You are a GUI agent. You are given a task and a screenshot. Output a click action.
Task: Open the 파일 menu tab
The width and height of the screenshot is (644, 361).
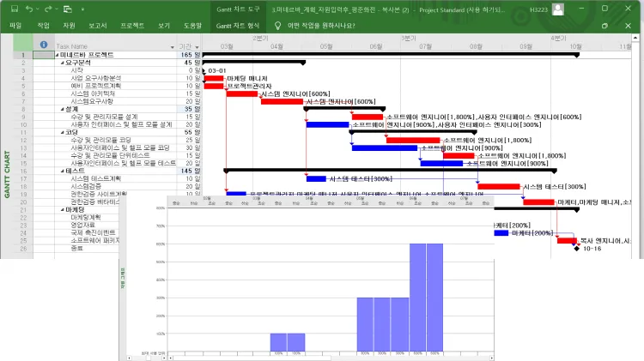pyautogui.click(x=15, y=26)
